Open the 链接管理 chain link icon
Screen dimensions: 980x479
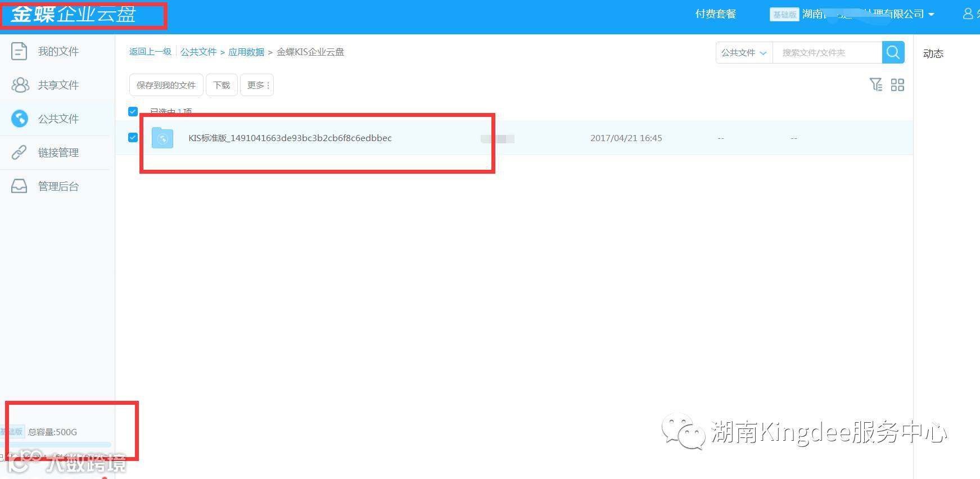click(19, 152)
